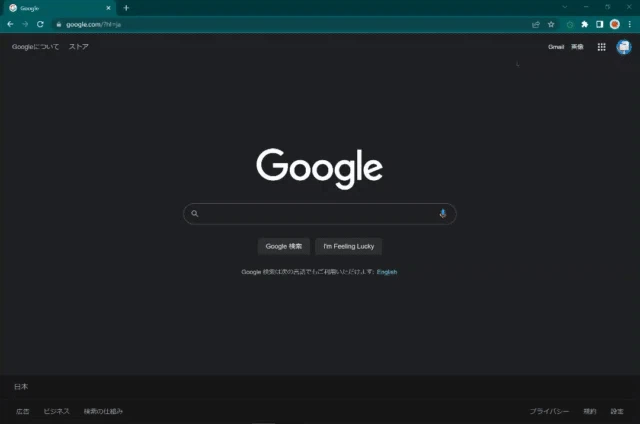Image resolution: width=640 pixels, height=424 pixels.
Task: Click the Google logo
Action: coord(320,169)
